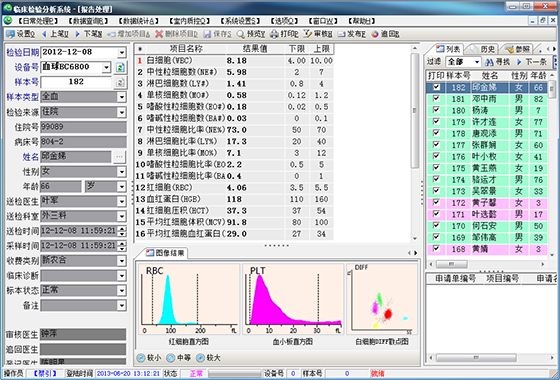Click the 追回 recall icon
This screenshot has width=560, height=380.
pyautogui.click(x=375, y=34)
